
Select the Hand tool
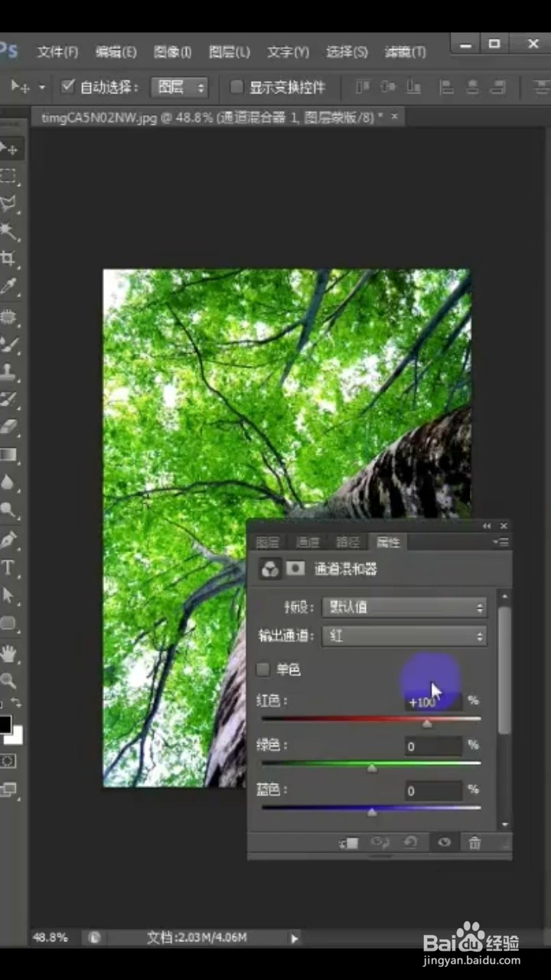pyautogui.click(x=8, y=652)
